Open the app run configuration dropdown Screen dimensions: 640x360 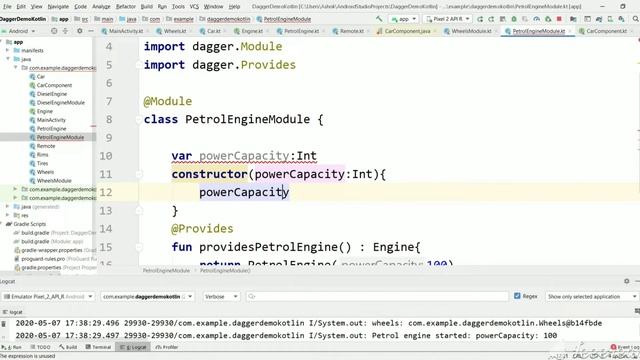[403, 19]
